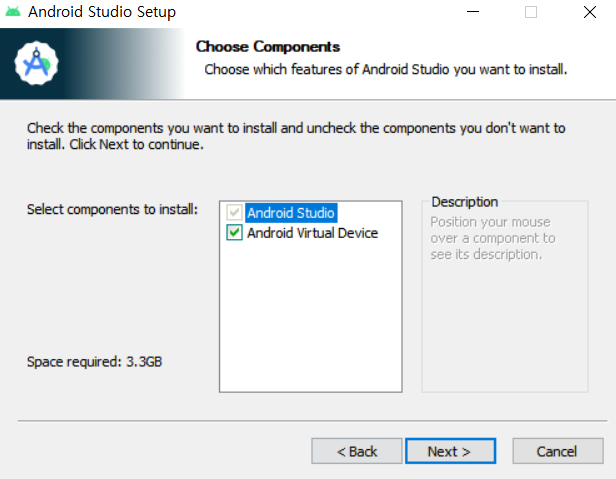This screenshot has height=479, width=616.
Task: Click the 'Check the components you want' instructions
Action: tap(296, 136)
